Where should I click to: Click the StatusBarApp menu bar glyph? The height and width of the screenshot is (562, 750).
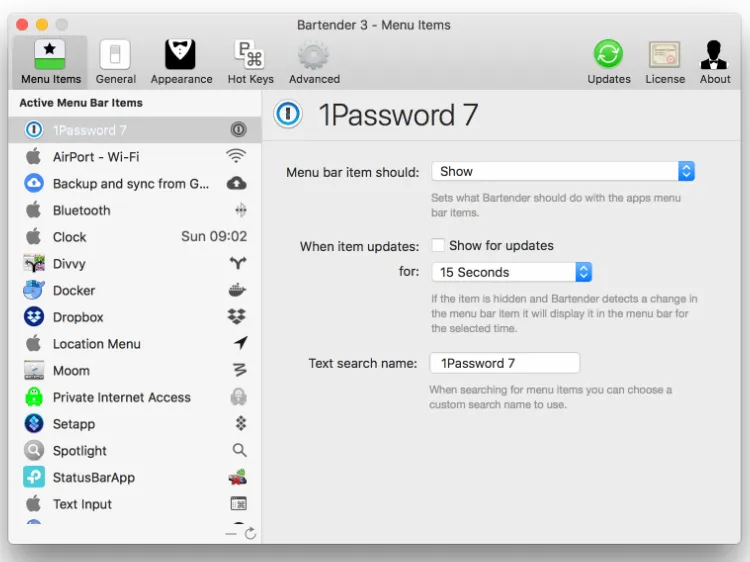[238, 477]
